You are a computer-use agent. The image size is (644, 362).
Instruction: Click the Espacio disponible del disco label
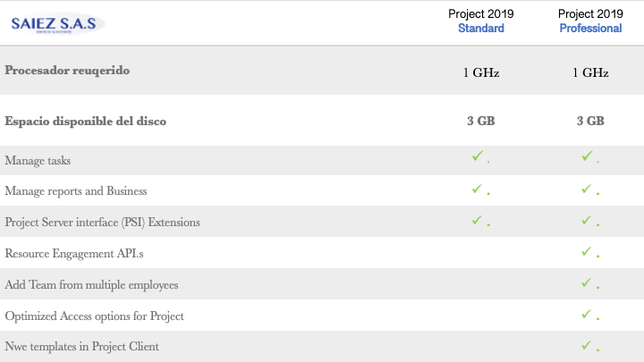[x=86, y=121]
